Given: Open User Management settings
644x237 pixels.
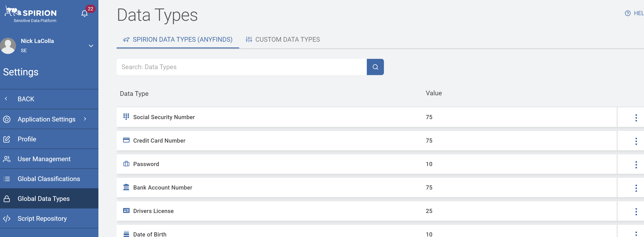Looking at the screenshot, I should pos(44,159).
